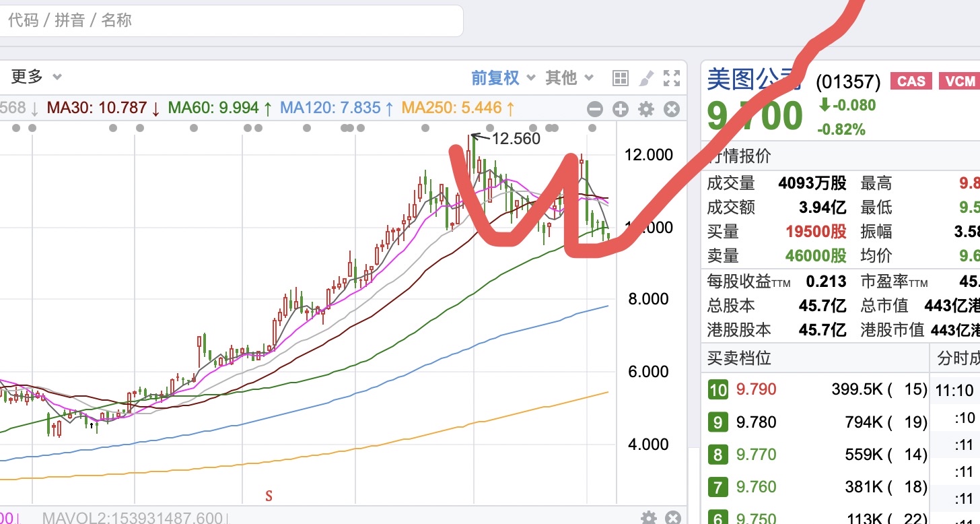Screen dimensions: 980x524
Task: Click the 381K order volume
Action: click(x=864, y=486)
